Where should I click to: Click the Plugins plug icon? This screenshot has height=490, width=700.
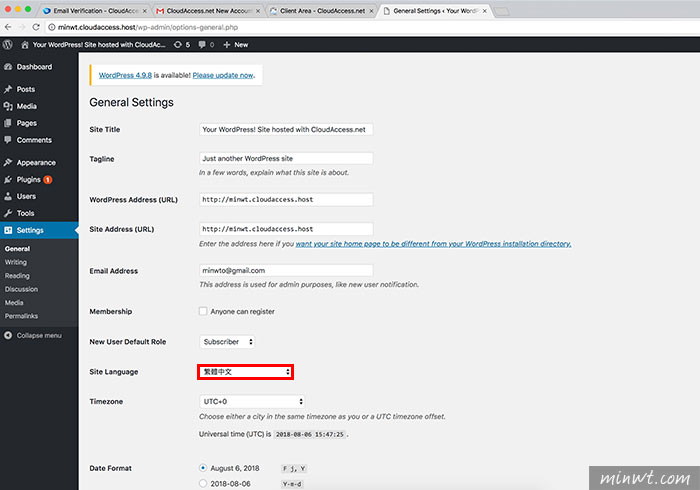coord(8,179)
